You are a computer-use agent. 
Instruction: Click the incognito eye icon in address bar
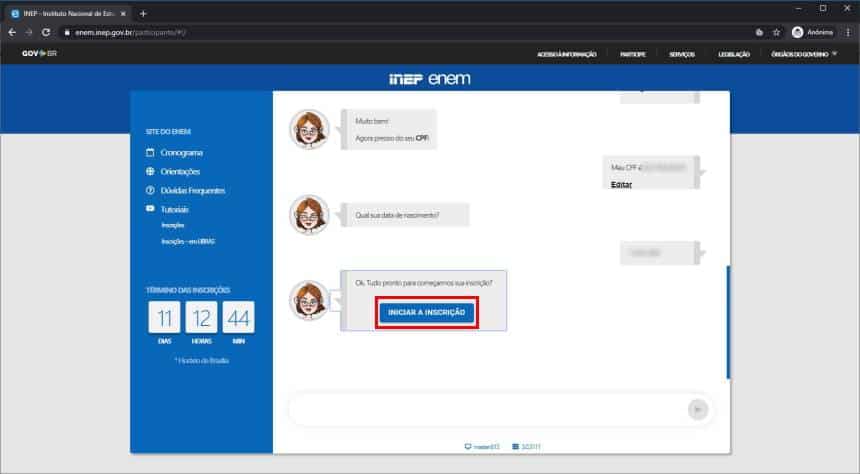tap(759, 32)
